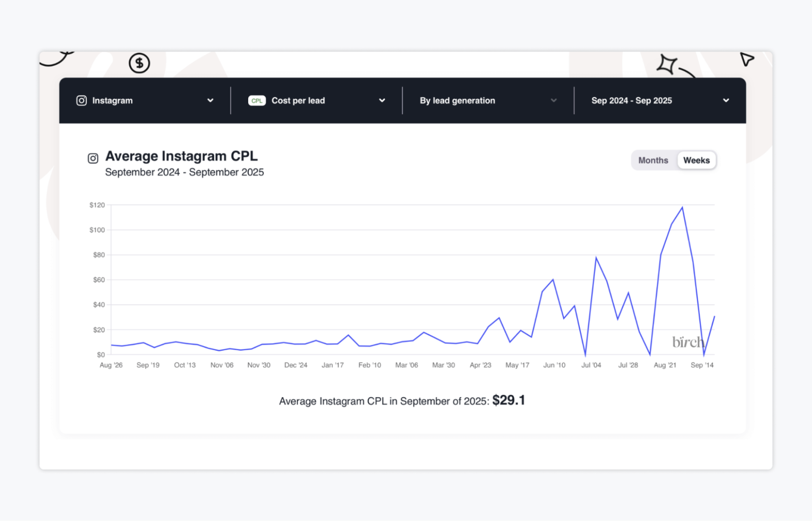Select the Weeks view toggle
Screen dimensions: 812x521
(696, 160)
